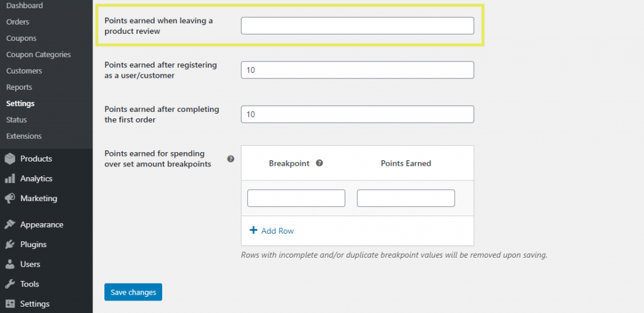Open Status submenu item

pos(16,120)
